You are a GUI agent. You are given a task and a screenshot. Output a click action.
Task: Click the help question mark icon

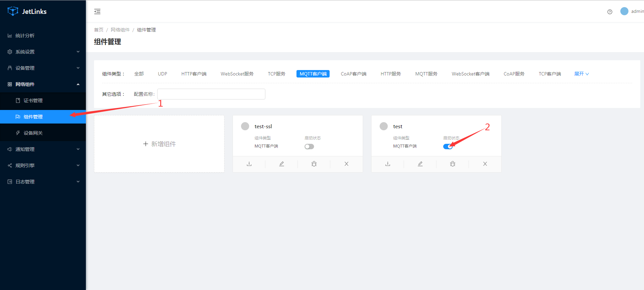pos(610,12)
